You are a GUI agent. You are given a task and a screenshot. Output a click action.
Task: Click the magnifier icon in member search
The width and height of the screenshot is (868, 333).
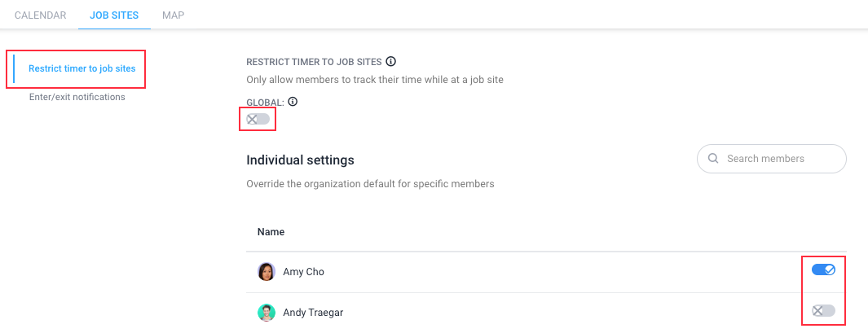tap(714, 159)
